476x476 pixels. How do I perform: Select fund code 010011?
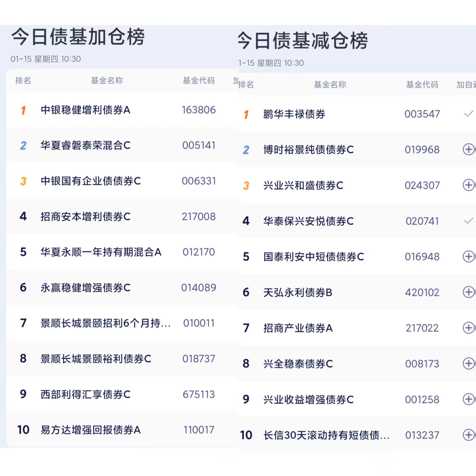[x=199, y=323]
